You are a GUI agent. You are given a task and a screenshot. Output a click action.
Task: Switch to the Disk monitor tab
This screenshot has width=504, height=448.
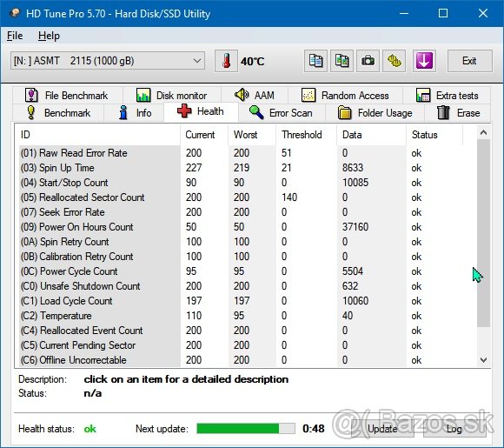click(172, 96)
